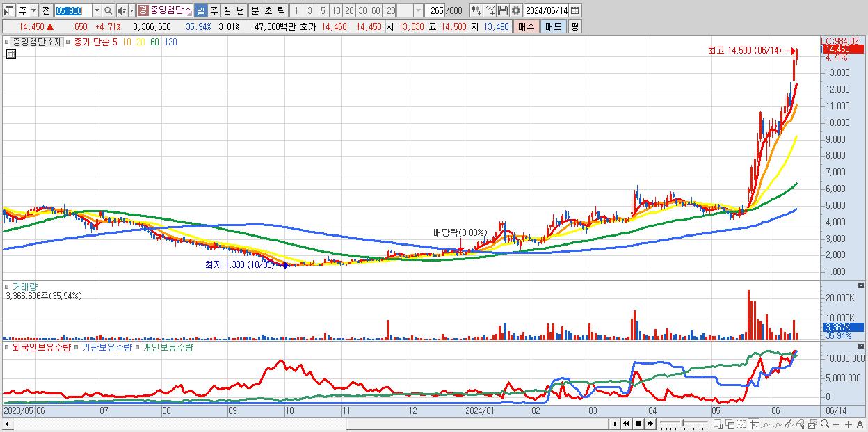Click the rewind button in bottom bar

click(626, 424)
